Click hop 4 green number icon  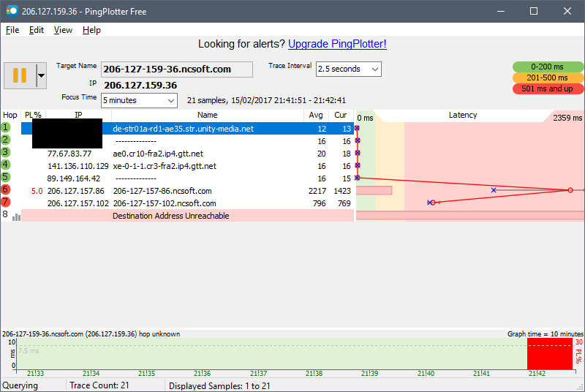coord(6,165)
